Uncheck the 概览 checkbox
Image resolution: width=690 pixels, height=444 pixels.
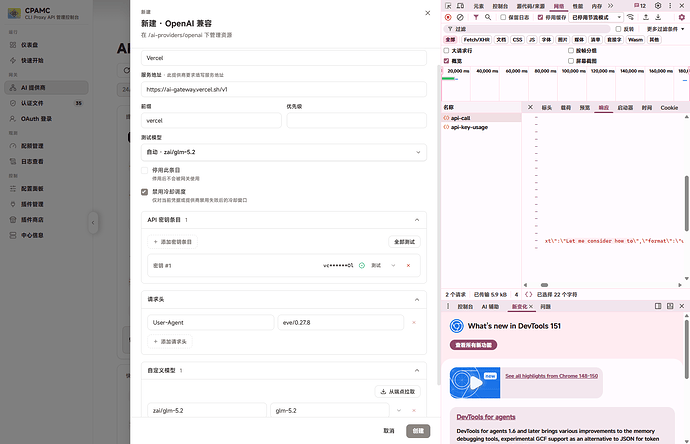pyautogui.click(x=446, y=61)
